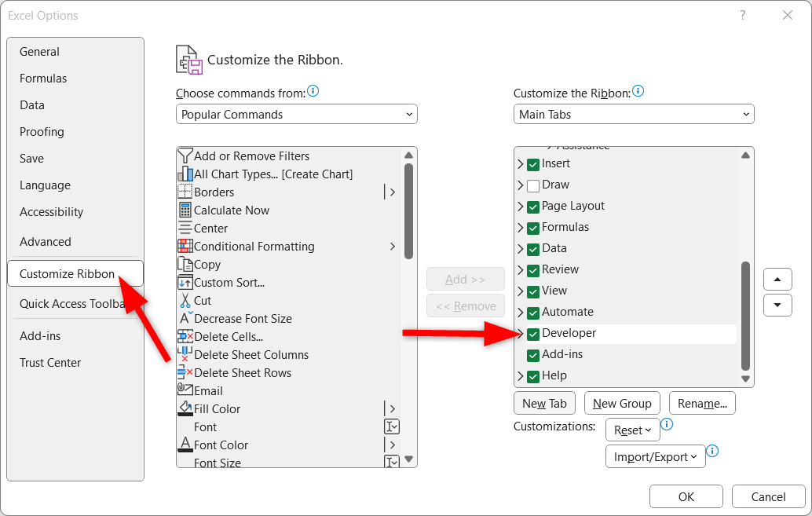This screenshot has height=516, width=812.
Task: Click the move up arrow button
Action: click(x=777, y=280)
